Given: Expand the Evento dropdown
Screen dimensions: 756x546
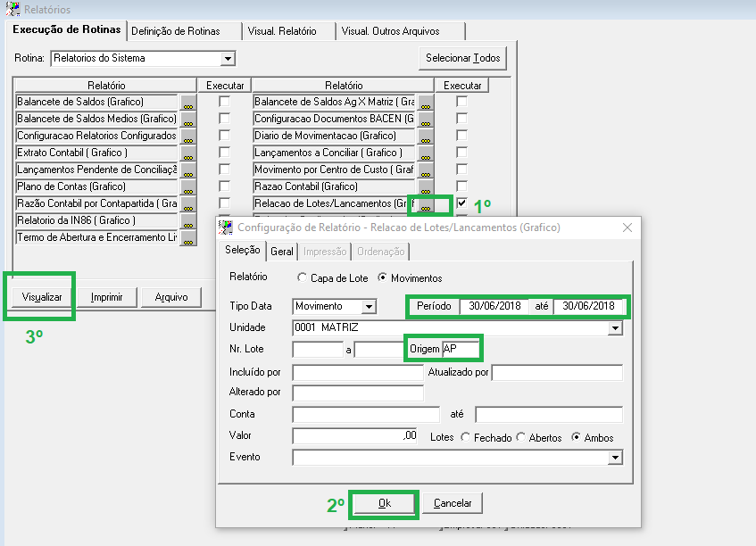Looking at the screenshot, I should tap(615, 458).
